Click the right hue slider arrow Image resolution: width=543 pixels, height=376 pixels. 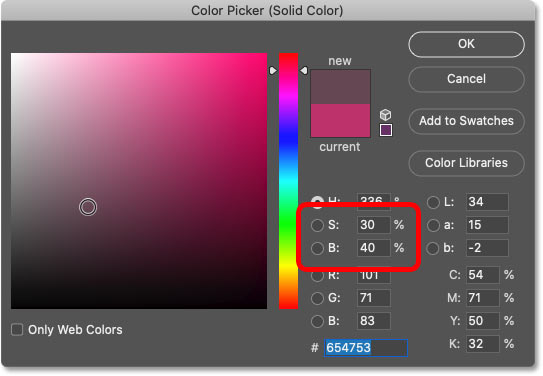pos(304,71)
